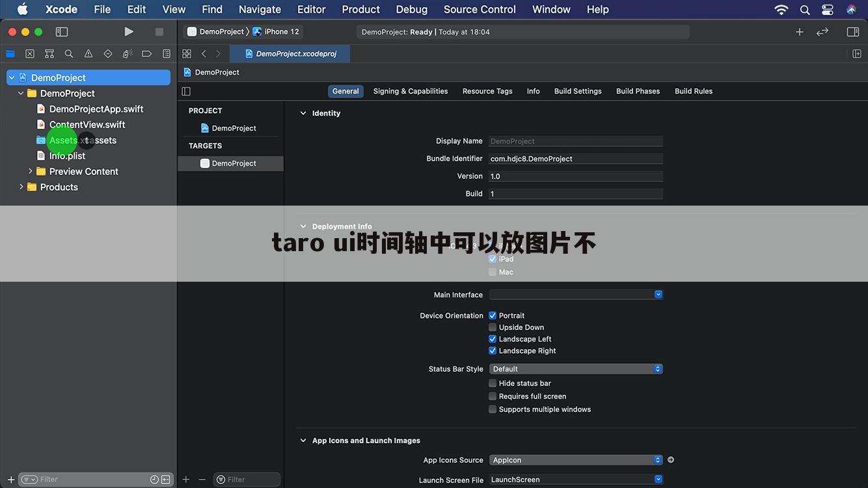The height and width of the screenshot is (488, 868).
Task: Open the Xcode application menu
Action: point(61,9)
